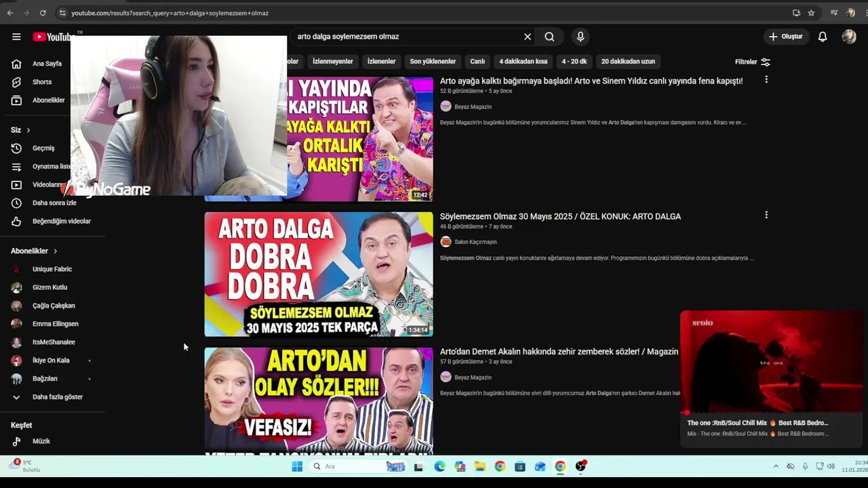Click the Chrome install app icon in address bar
Image resolution: width=868 pixels, height=488 pixels.
(x=796, y=13)
